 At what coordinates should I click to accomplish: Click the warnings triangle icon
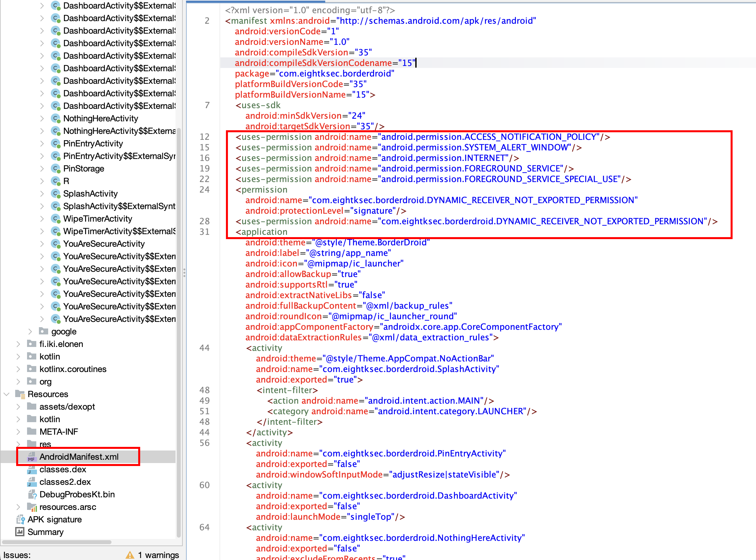coord(130,555)
